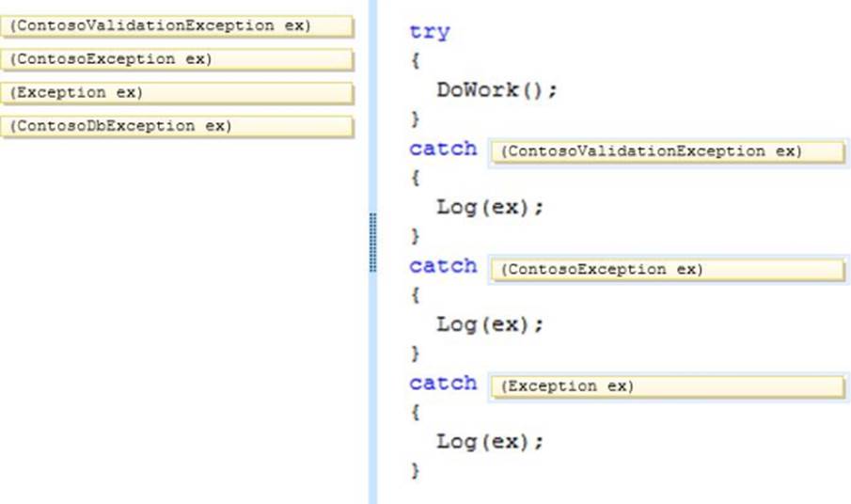
Task: Click the try keyword in the code
Action: pyautogui.click(x=430, y=32)
